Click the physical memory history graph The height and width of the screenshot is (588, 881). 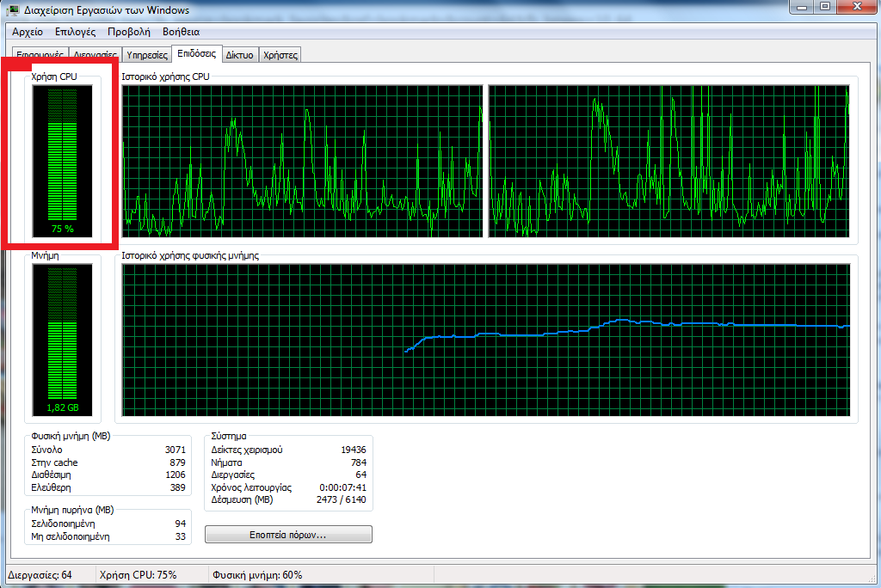(486, 340)
